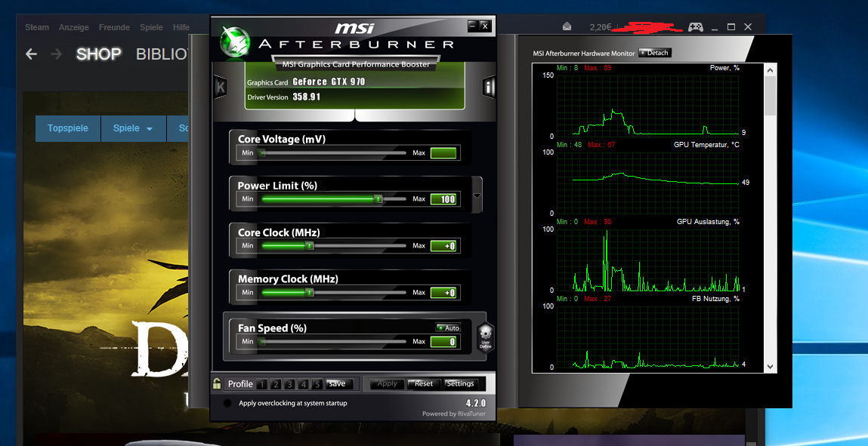868x446 pixels.
Task: Click the MSI Afterburner dragon logo
Action: tap(234, 42)
